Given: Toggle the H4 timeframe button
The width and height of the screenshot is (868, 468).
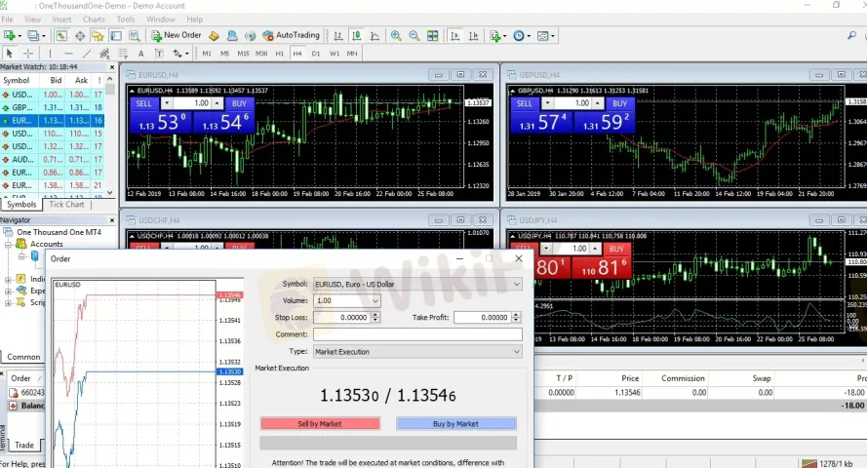Looking at the screenshot, I should pos(297,54).
